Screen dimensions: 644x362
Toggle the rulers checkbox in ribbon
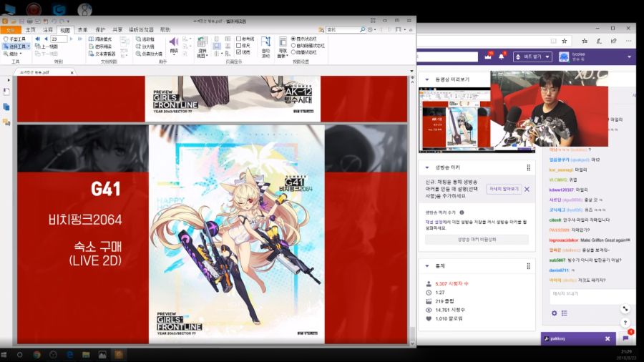[x=238, y=46]
